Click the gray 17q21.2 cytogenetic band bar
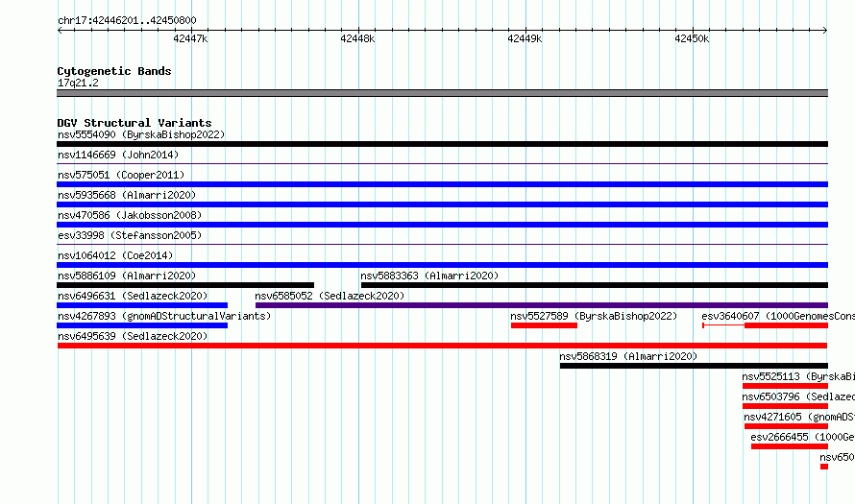This screenshot has height=504, width=855. click(442, 93)
